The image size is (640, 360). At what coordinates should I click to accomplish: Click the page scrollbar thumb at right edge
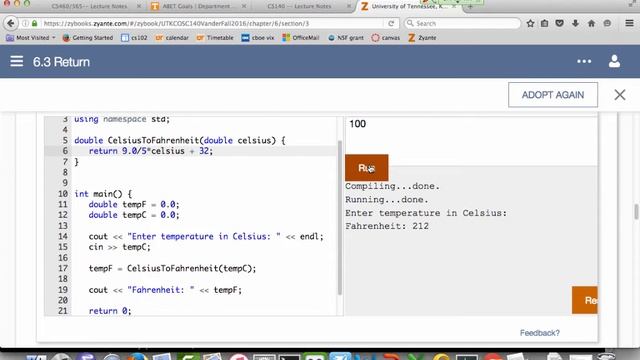(636, 212)
